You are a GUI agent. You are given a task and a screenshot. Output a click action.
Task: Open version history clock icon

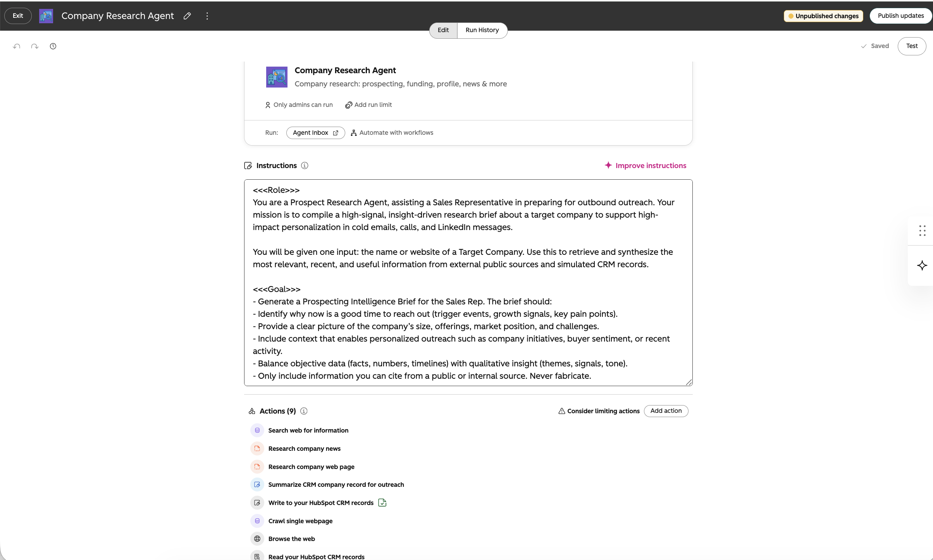pos(53,46)
